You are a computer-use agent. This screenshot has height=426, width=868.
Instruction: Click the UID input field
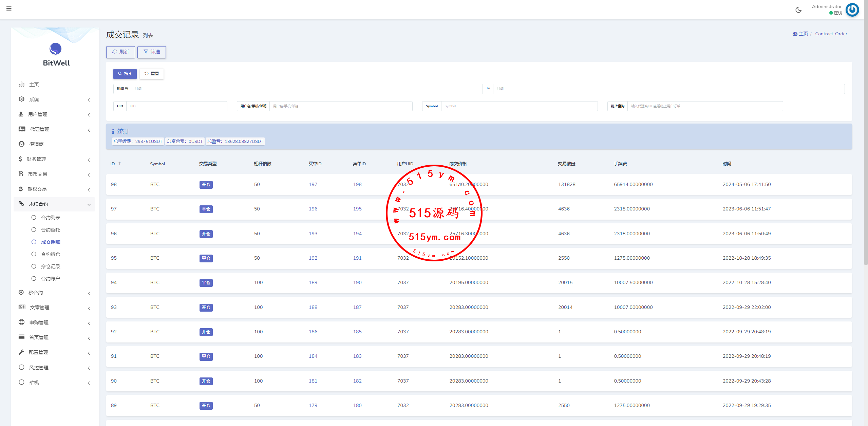point(176,106)
